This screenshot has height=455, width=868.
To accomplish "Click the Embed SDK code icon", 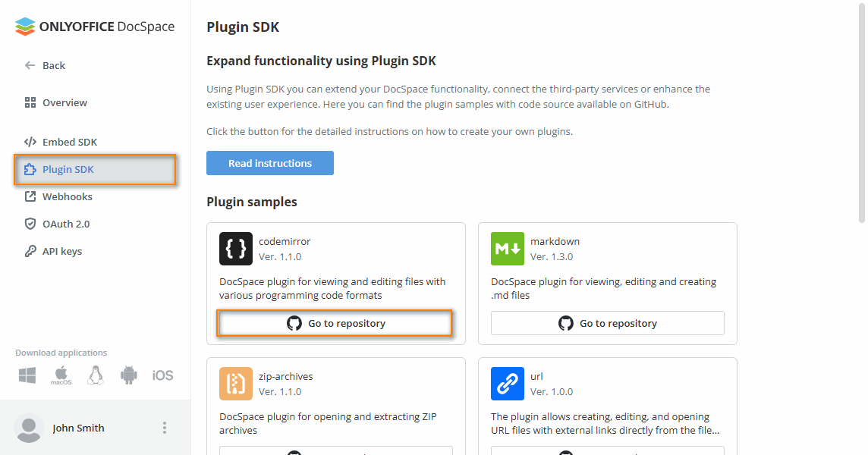I will click(x=30, y=142).
